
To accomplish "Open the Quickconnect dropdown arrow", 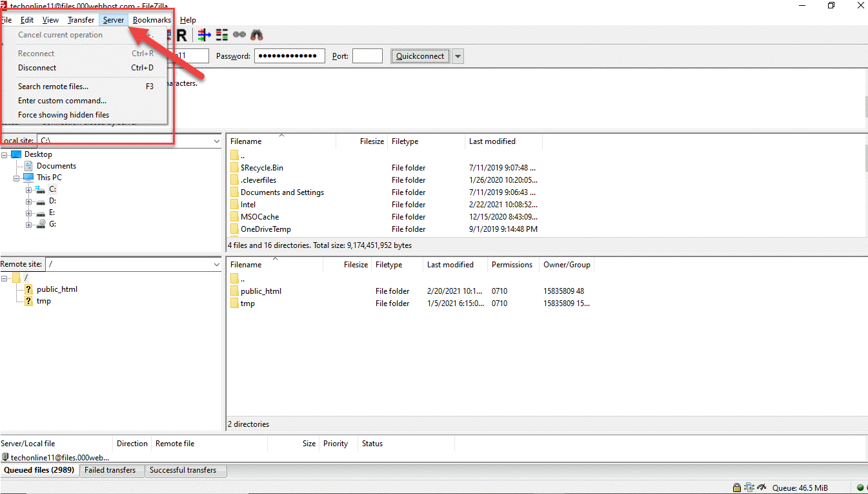I will pos(458,56).
